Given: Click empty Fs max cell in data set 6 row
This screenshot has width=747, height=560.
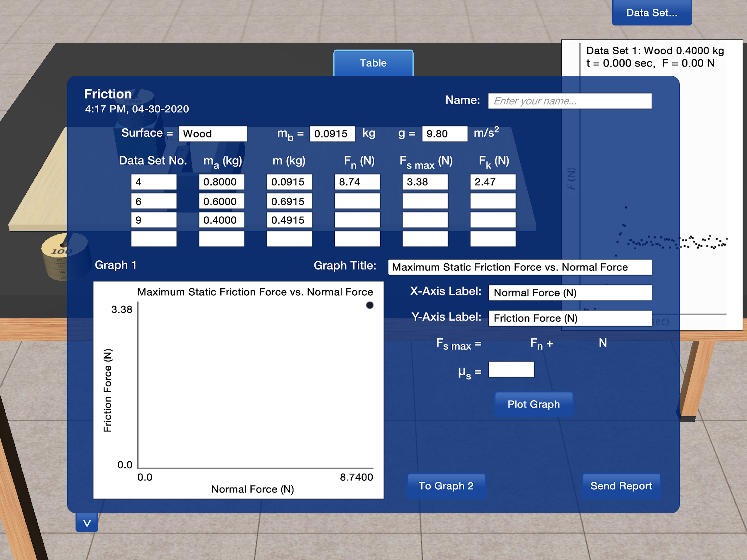Looking at the screenshot, I should pyautogui.click(x=425, y=201).
